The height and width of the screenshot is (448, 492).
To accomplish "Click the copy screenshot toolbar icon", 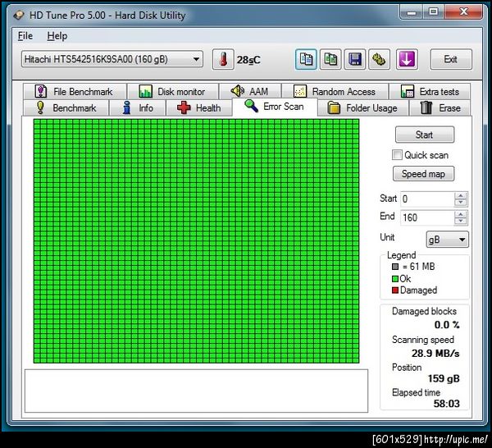I will 330,59.
